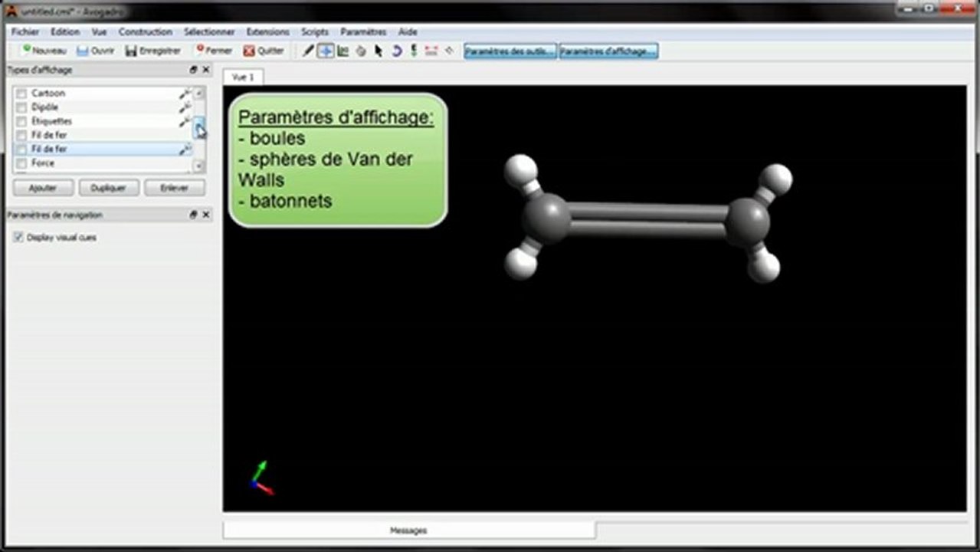
Task: Open the Edition menu
Action: pyautogui.click(x=65, y=32)
